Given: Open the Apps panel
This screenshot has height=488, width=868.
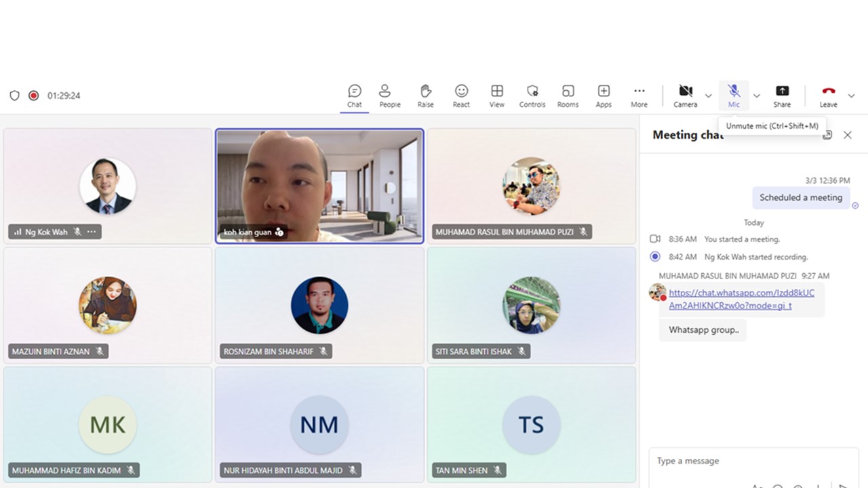Looking at the screenshot, I should coord(604,96).
